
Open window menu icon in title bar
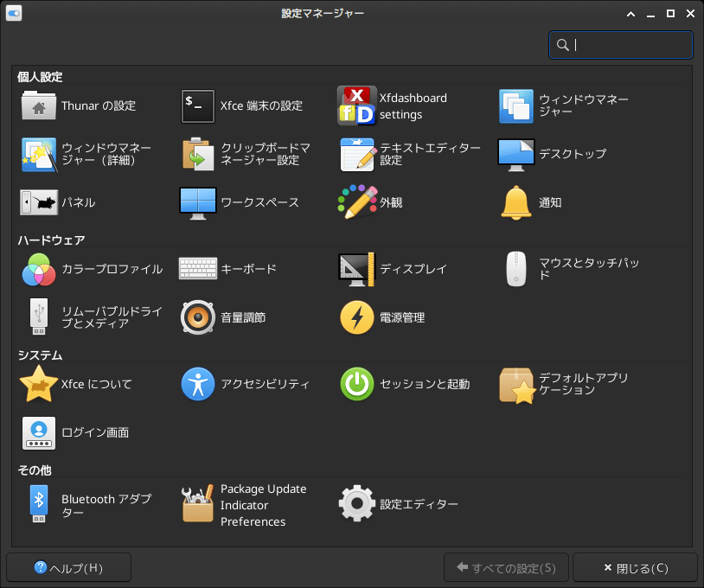pos(14,13)
